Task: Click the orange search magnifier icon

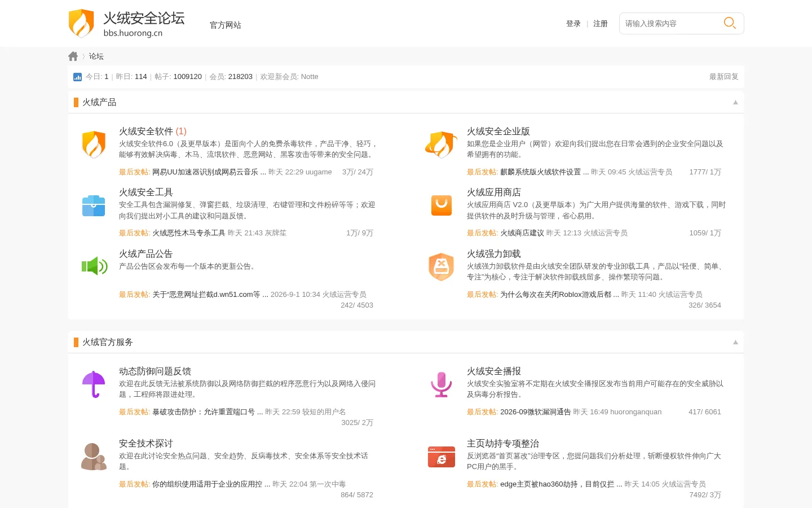Action: click(730, 23)
